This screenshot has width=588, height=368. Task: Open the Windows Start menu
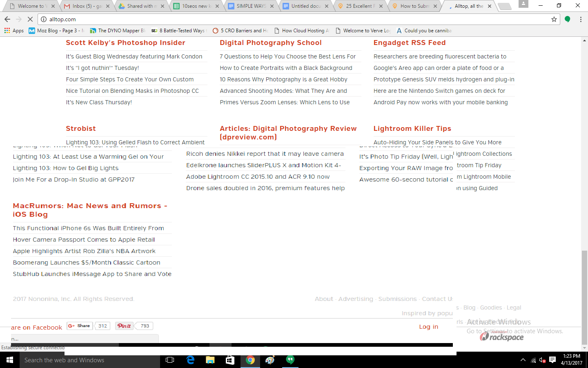click(10, 360)
